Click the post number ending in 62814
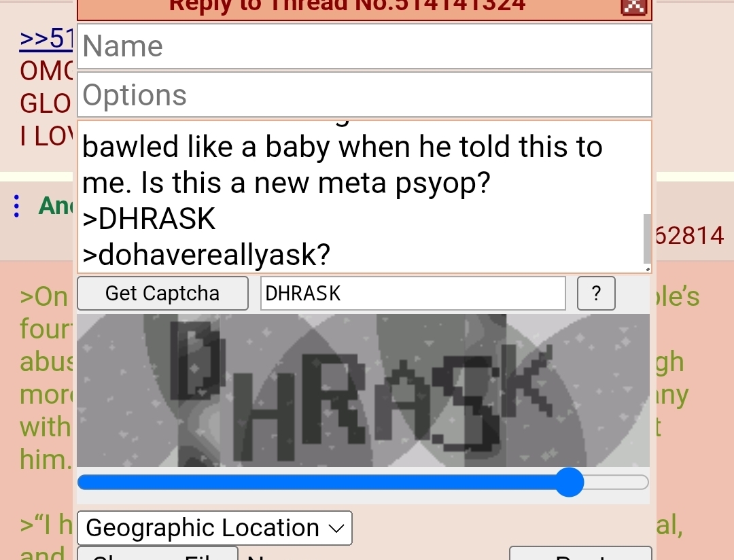This screenshot has width=734, height=560. click(x=690, y=235)
